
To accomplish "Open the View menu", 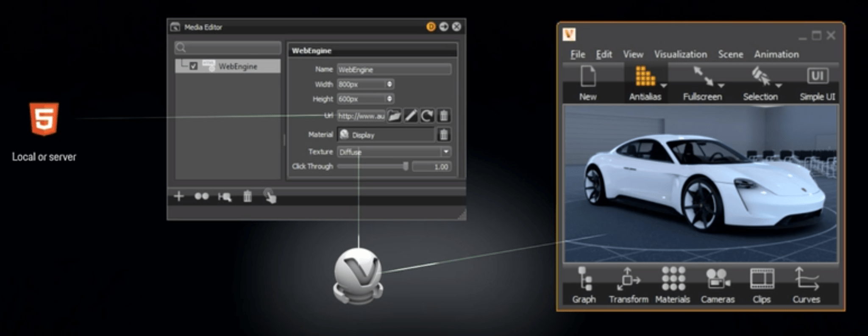I will [x=633, y=54].
